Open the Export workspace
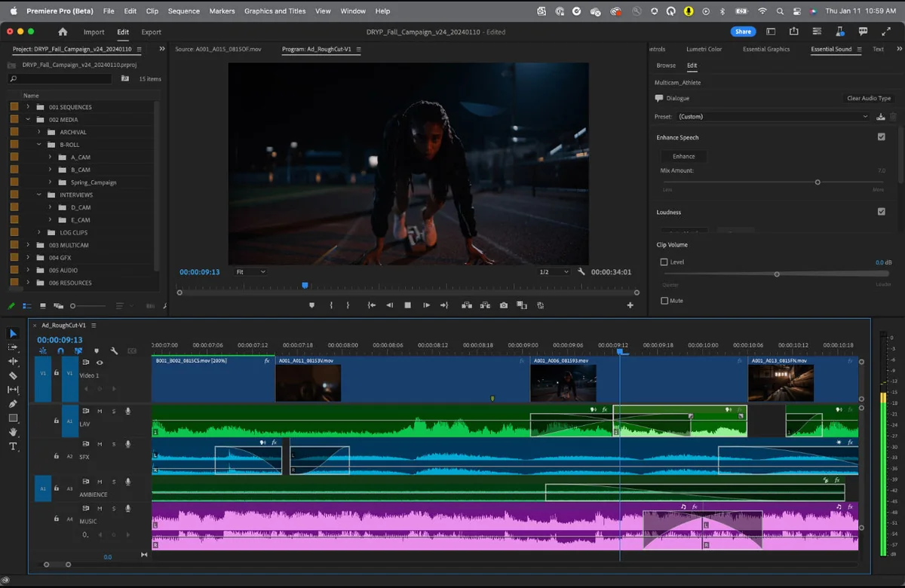This screenshot has width=905, height=588. coord(151,32)
